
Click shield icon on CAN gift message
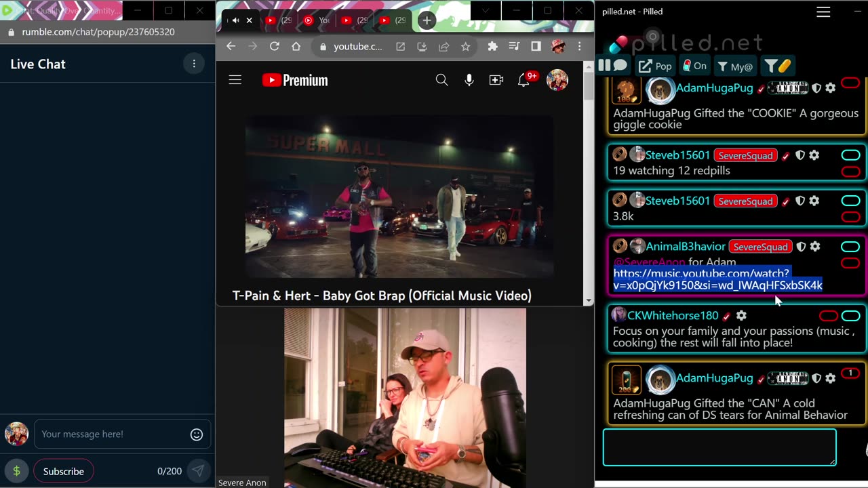(816, 378)
